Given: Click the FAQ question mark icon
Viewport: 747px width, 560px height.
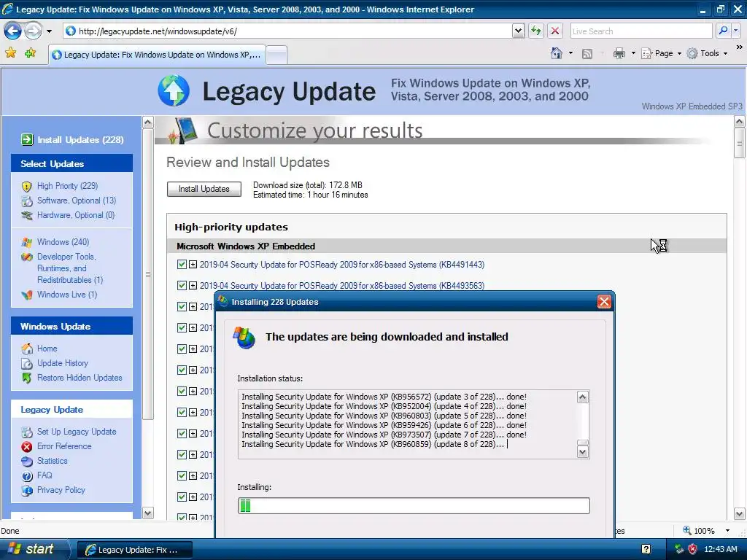Looking at the screenshot, I should [x=27, y=475].
